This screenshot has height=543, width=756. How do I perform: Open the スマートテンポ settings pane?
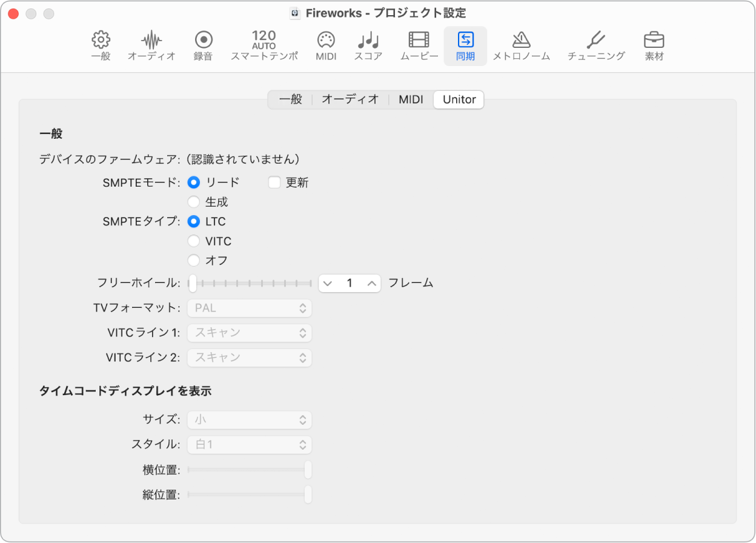(264, 45)
